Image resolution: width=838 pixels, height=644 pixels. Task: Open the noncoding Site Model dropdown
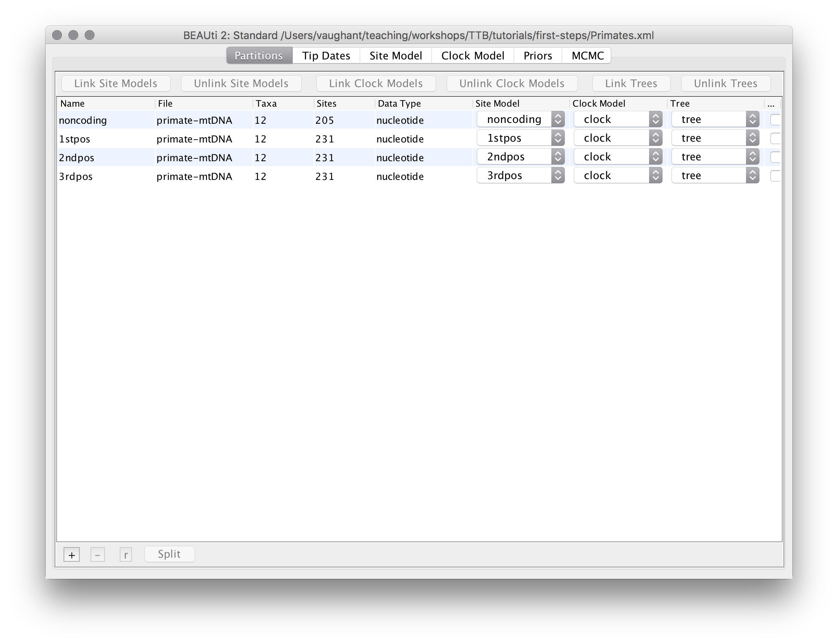point(520,119)
